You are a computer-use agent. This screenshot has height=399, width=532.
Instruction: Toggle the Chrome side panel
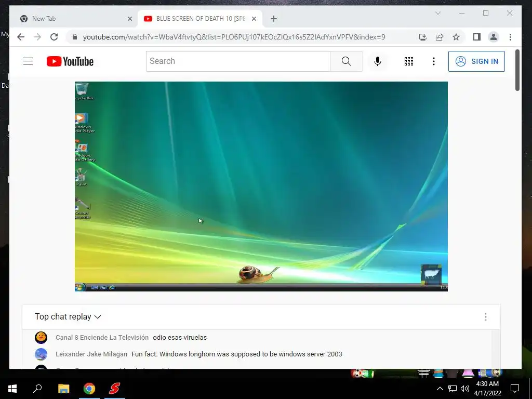(477, 37)
